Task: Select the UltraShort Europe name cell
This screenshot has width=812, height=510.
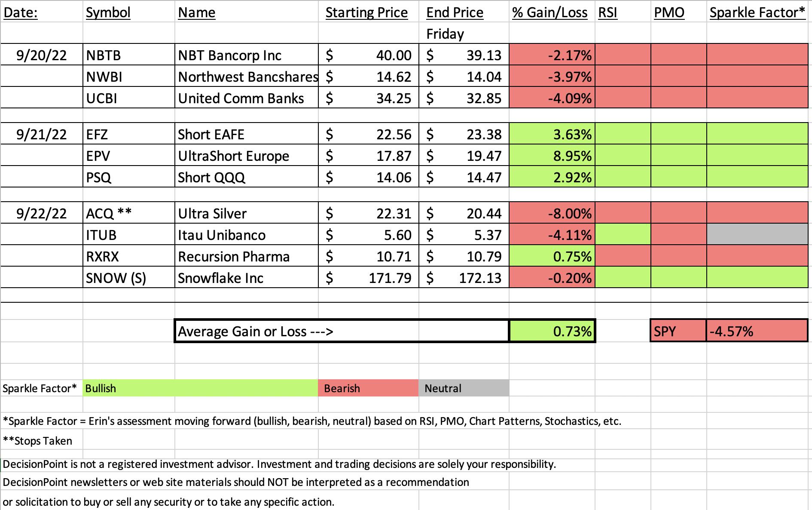Action: (x=247, y=155)
